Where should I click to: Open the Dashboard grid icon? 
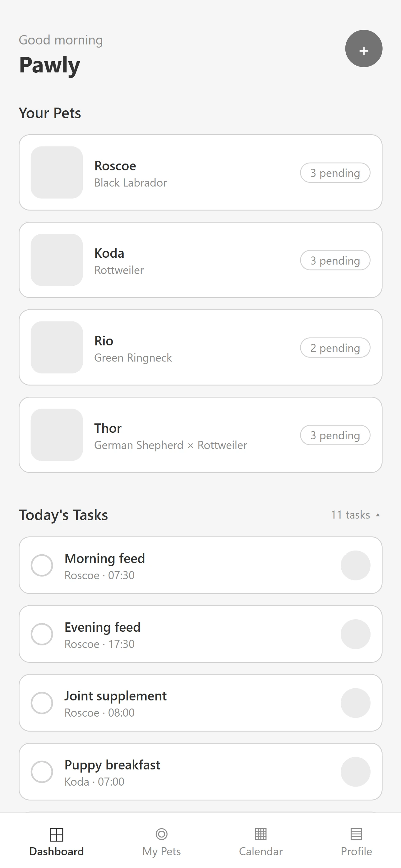point(57,834)
